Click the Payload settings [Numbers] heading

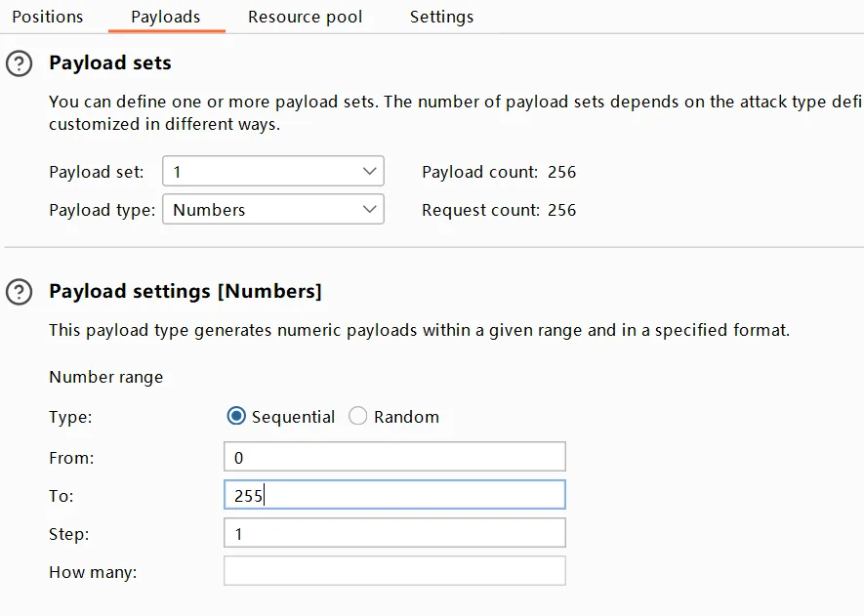tap(185, 291)
